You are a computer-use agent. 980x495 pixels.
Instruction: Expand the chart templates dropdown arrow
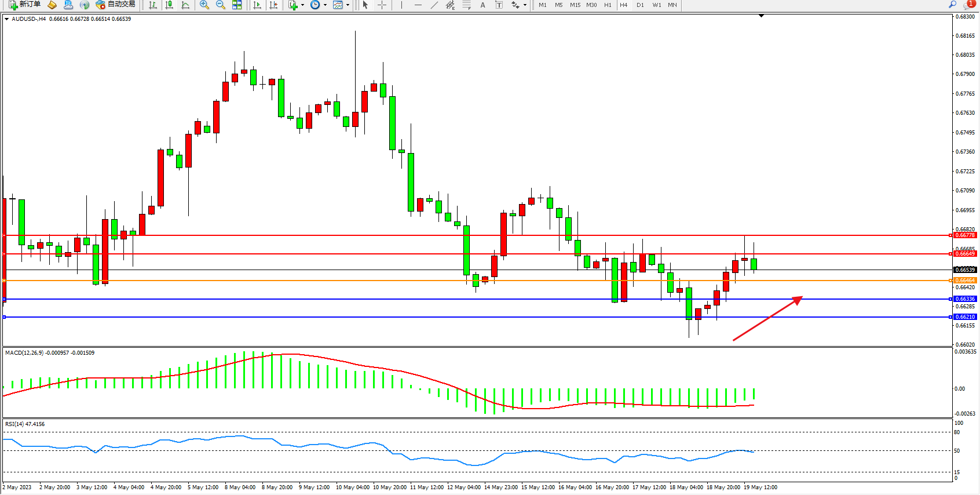tap(348, 5)
